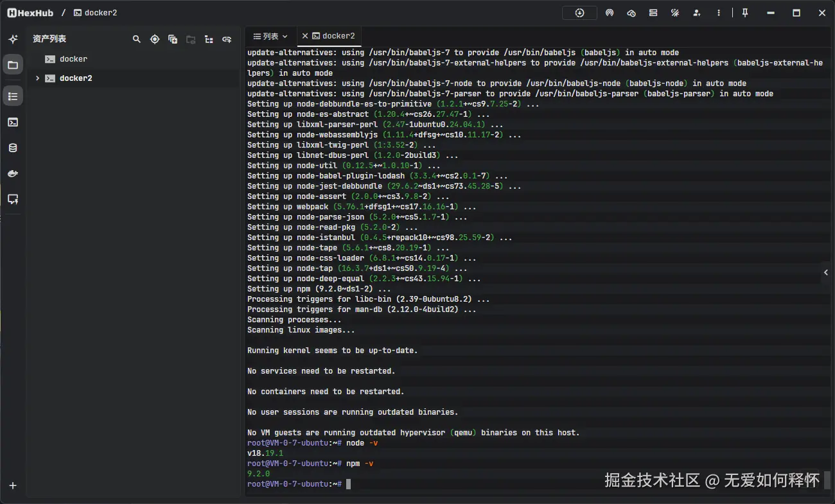Click the 资产列表 panel title
This screenshot has width=835, height=504.
(49, 39)
